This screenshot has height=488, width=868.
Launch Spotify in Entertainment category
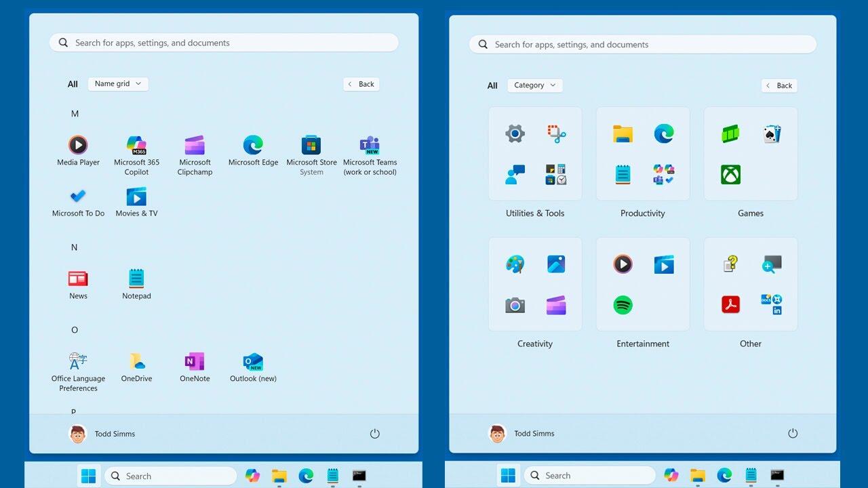[x=623, y=305]
